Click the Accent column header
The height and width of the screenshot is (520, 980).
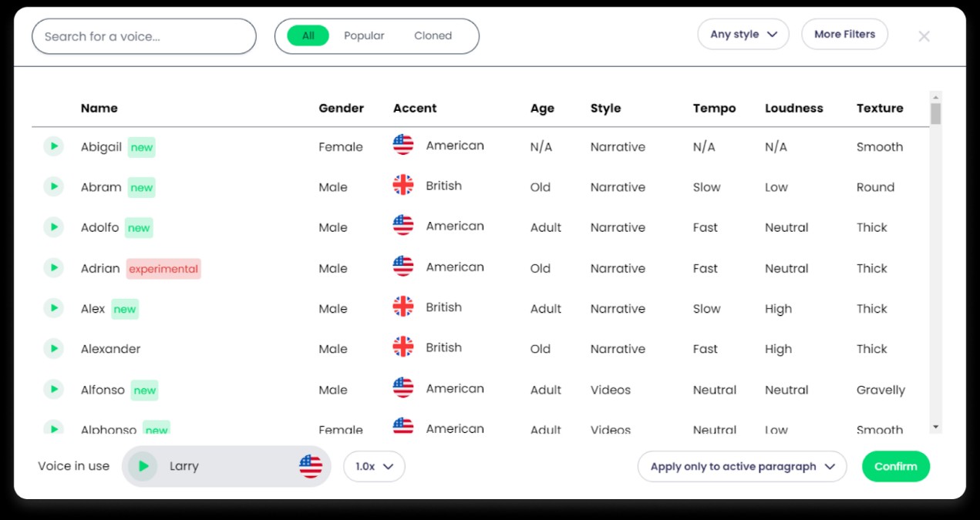(415, 108)
